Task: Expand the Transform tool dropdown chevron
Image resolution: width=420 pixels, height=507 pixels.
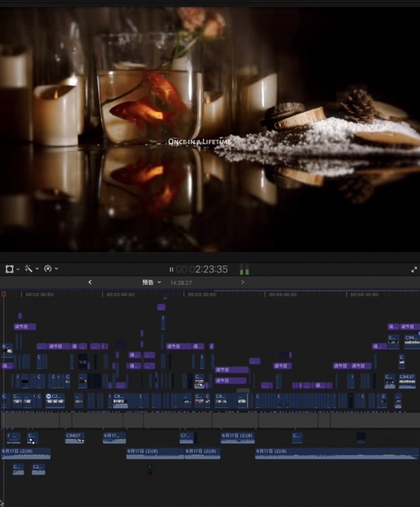Action: (18, 269)
